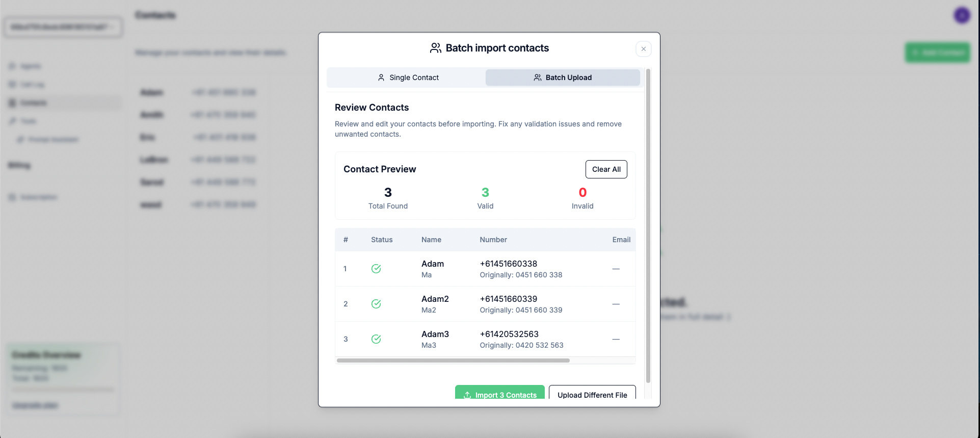This screenshot has height=438, width=980.
Task: Click the valid status checkmark for Adam3
Action: (376, 339)
